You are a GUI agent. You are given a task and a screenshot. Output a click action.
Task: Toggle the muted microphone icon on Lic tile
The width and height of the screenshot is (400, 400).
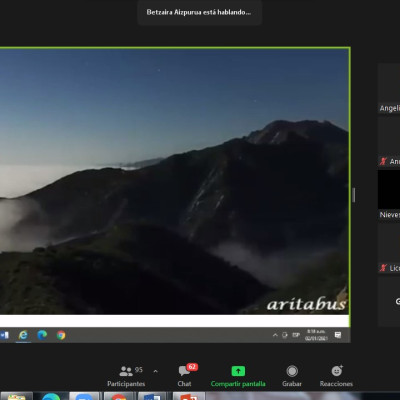tap(383, 268)
